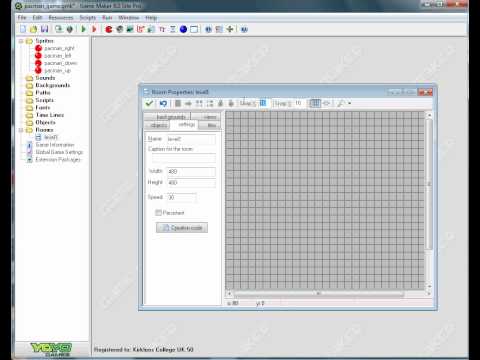The image size is (480, 360).
Task: Run the game with green play arrow
Action: [84, 29]
